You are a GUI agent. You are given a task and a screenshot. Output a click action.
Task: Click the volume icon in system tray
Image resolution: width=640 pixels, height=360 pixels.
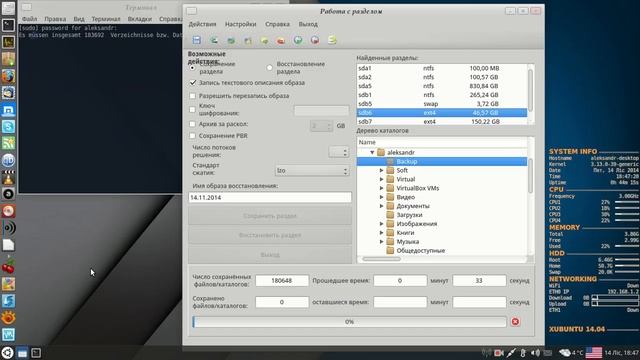click(x=535, y=353)
